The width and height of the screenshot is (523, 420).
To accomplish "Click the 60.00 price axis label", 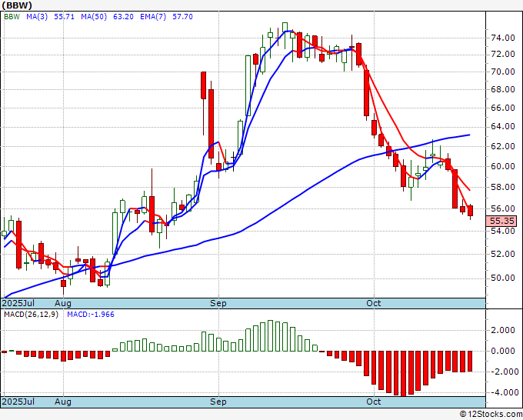I will (503, 166).
